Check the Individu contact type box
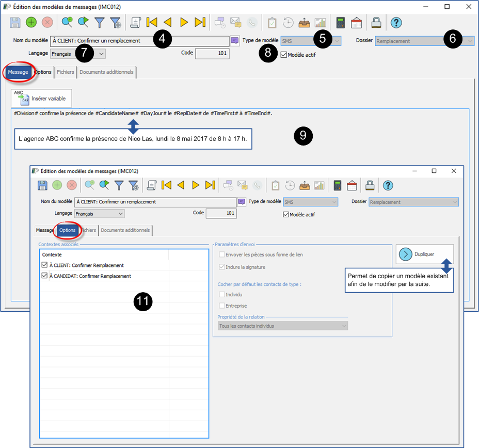The width and height of the screenshot is (479, 448). (x=222, y=294)
